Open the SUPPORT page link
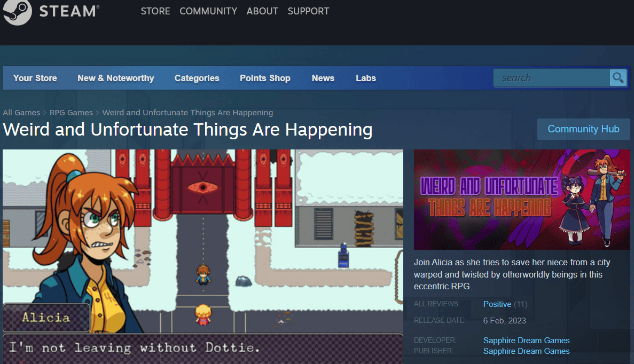This screenshot has height=364, width=634. (308, 11)
